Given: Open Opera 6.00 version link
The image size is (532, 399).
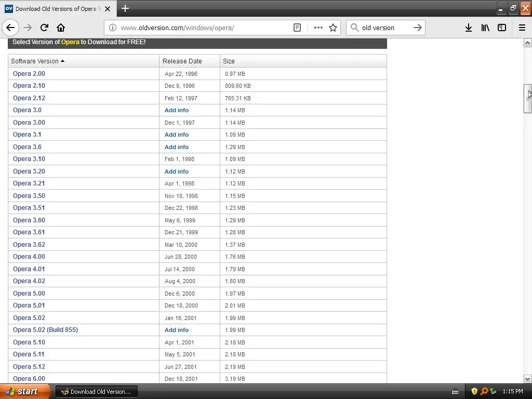Looking at the screenshot, I should (29, 379).
